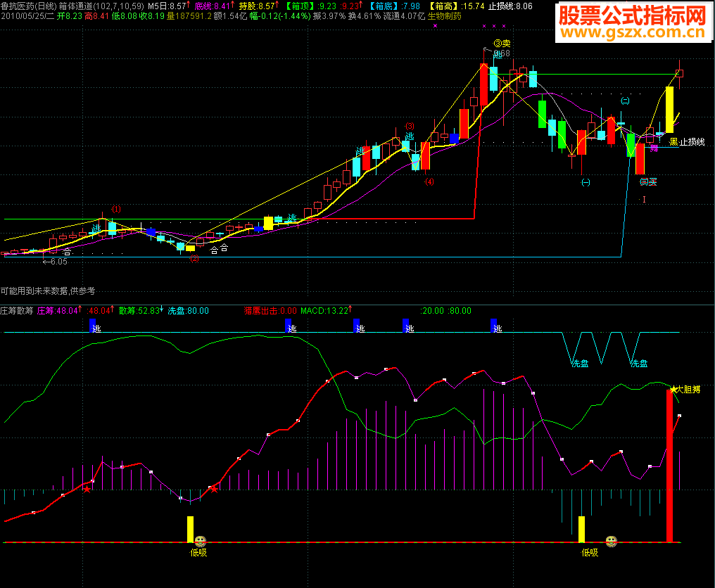Click the (三)买 buy marker

click(648, 182)
